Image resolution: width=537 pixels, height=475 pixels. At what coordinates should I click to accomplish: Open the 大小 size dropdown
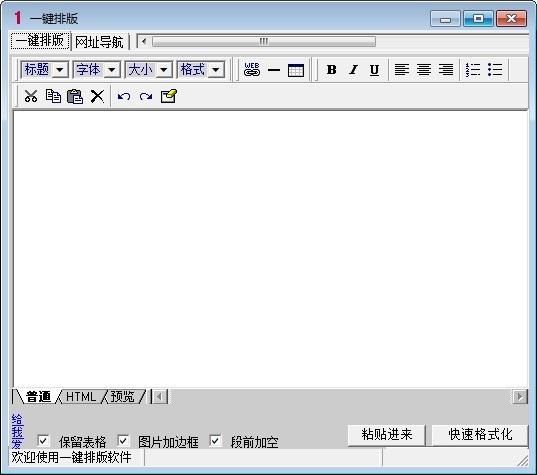click(149, 70)
